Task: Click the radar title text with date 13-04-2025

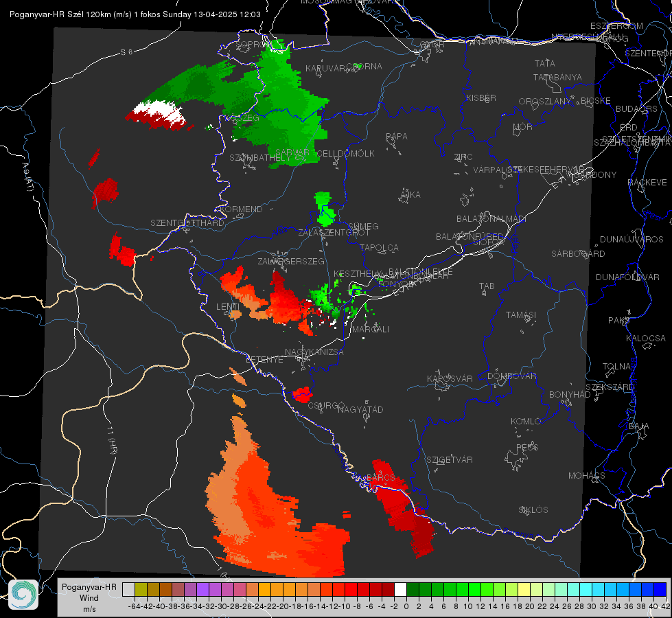Action: [135, 14]
